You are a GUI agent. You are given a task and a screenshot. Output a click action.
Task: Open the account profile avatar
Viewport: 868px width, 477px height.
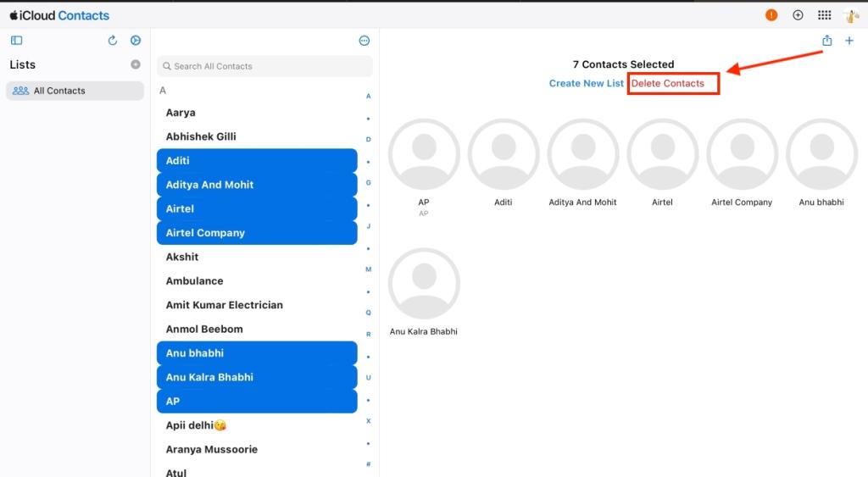pos(851,15)
